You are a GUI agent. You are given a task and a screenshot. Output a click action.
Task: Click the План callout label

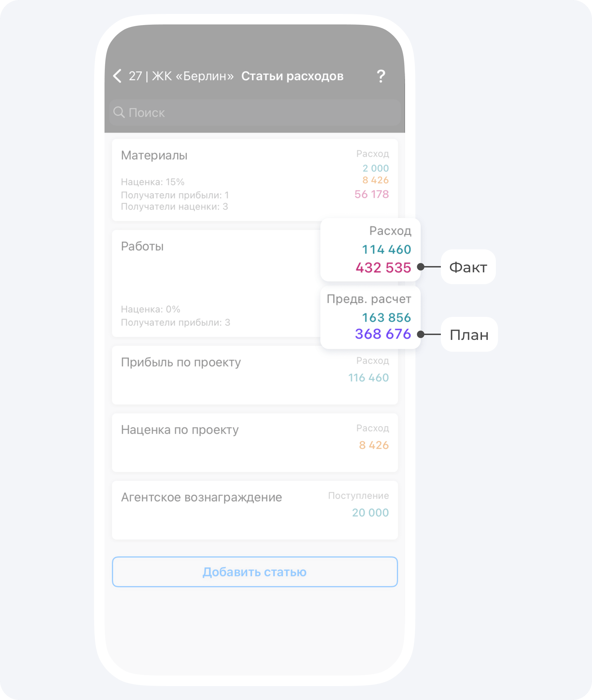[x=469, y=335]
